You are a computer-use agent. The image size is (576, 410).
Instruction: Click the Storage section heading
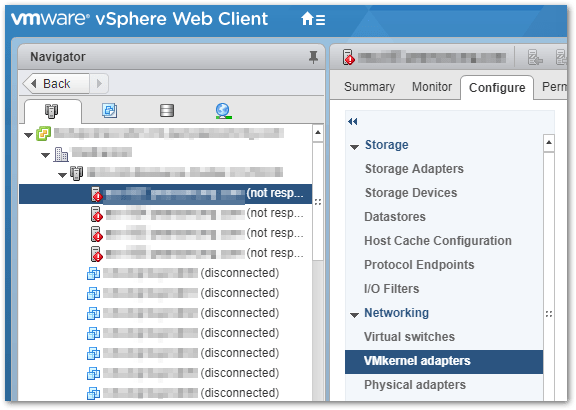pyautogui.click(x=386, y=145)
